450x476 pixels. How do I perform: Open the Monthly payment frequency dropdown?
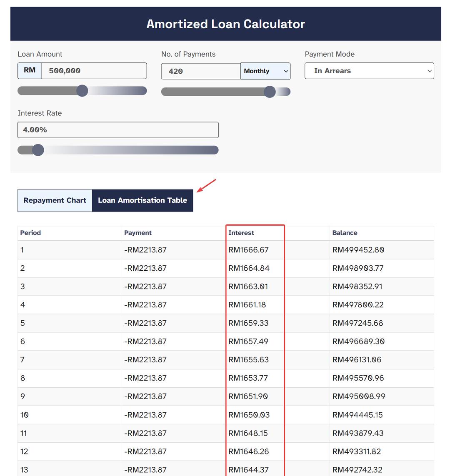click(x=265, y=71)
